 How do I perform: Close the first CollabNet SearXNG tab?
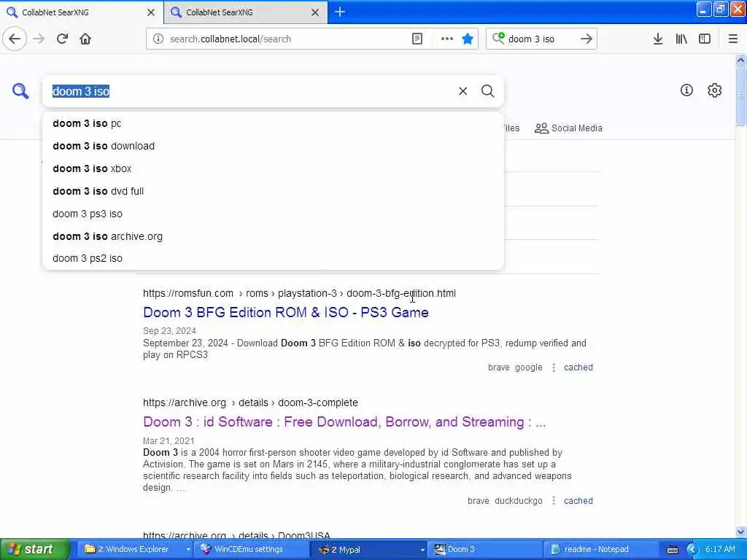(x=151, y=12)
